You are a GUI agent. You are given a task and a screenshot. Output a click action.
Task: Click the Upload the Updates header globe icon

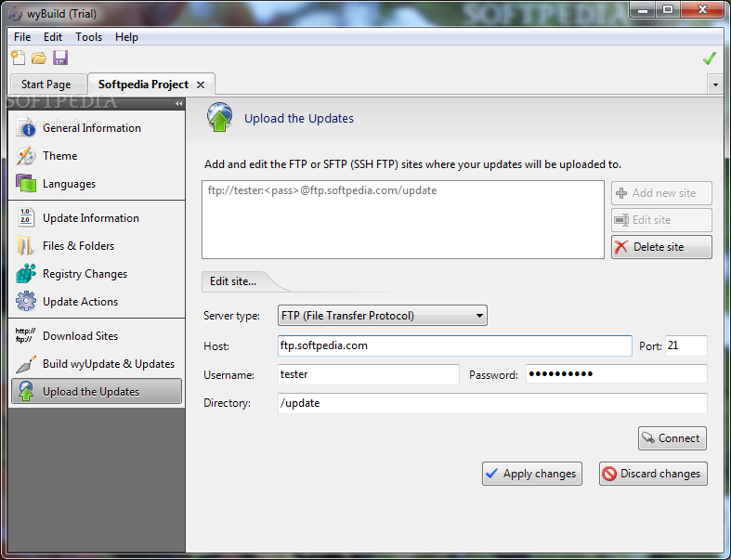tap(219, 117)
